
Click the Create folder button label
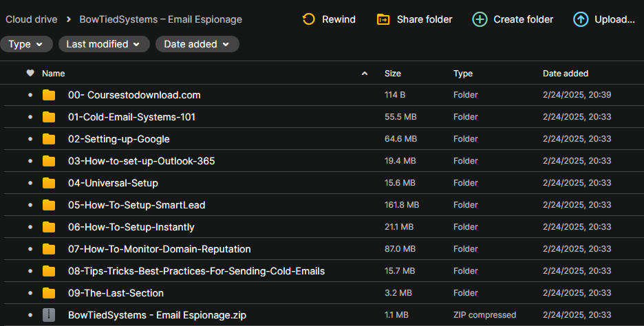pyautogui.click(x=523, y=19)
